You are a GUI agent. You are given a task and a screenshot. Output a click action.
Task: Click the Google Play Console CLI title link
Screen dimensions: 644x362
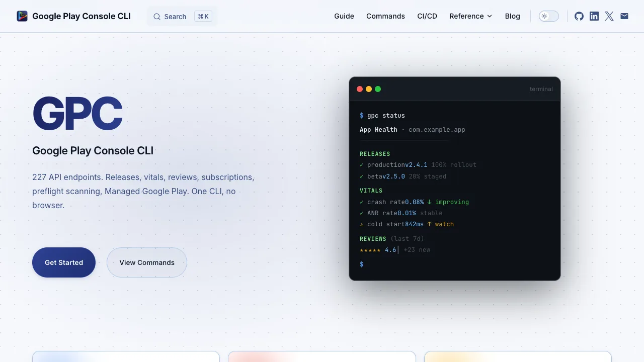[x=82, y=16]
